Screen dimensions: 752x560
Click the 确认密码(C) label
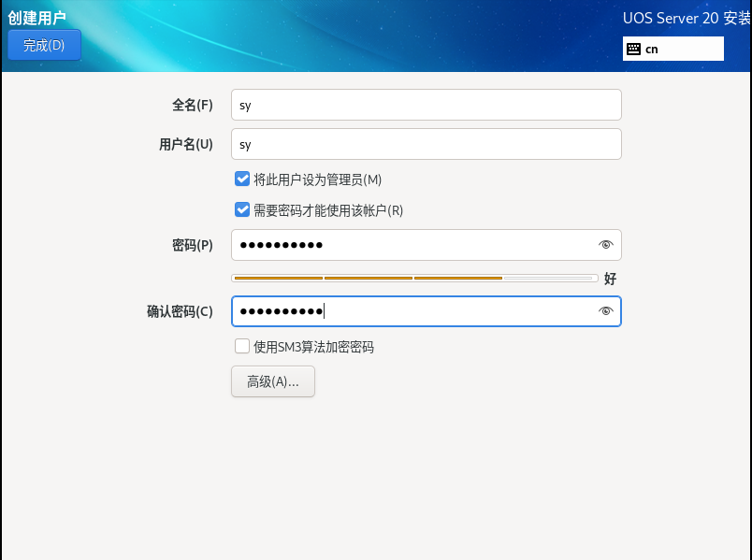(x=180, y=311)
